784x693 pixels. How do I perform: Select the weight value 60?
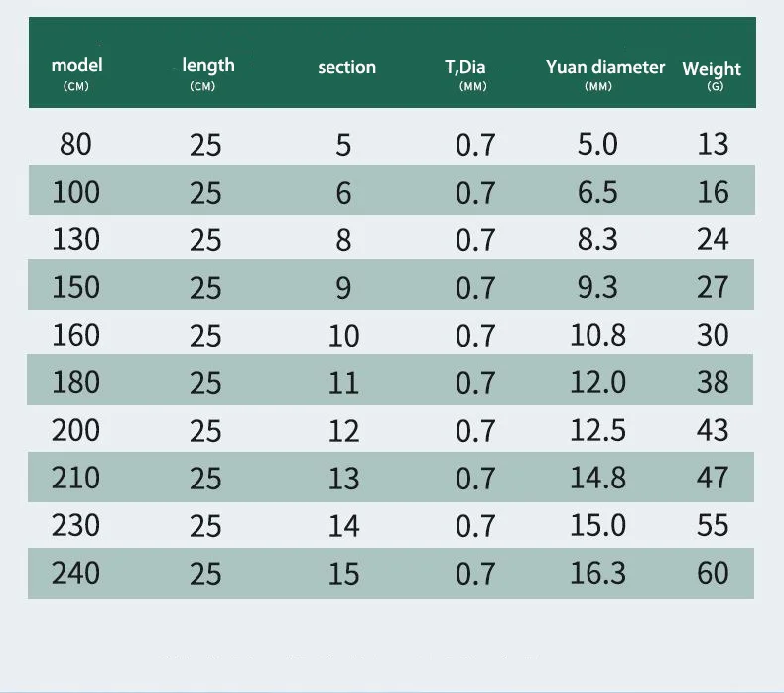(x=713, y=573)
